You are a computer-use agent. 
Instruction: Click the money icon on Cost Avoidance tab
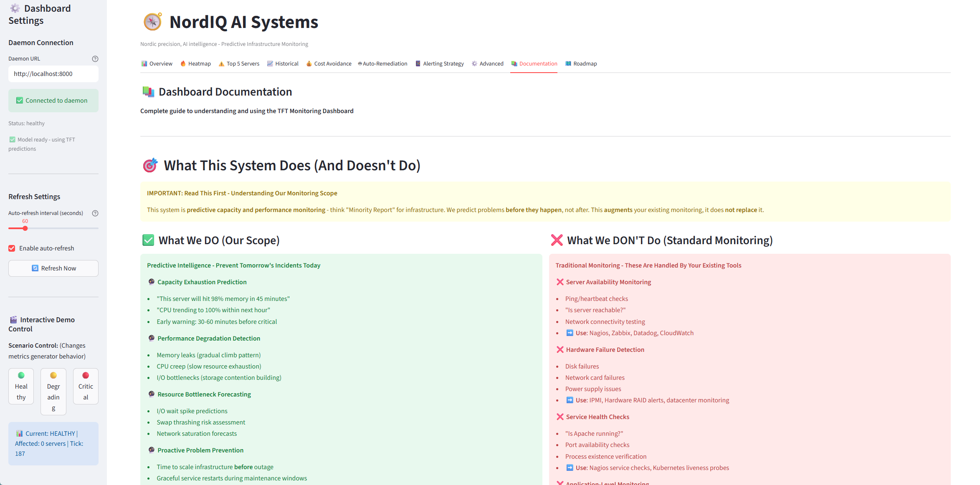pos(309,63)
